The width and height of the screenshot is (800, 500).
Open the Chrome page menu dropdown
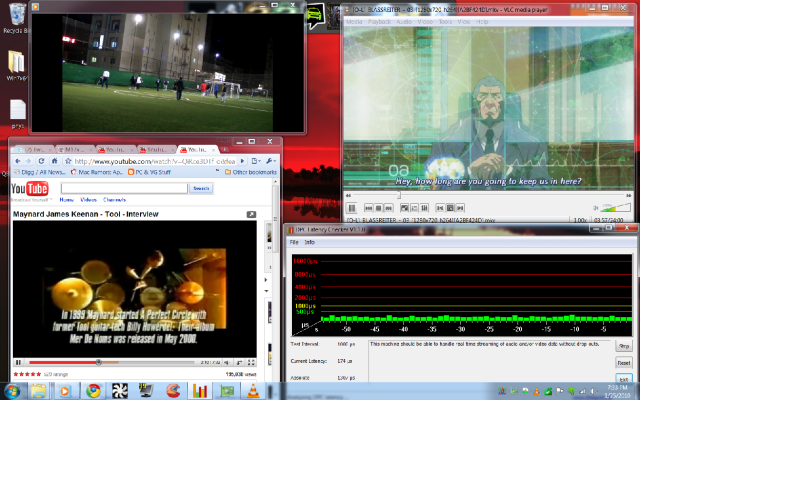click(256, 161)
